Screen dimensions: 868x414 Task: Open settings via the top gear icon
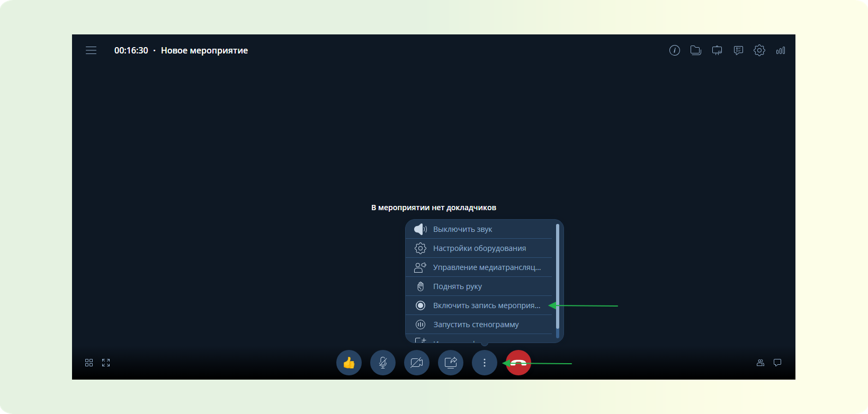(x=759, y=51)
